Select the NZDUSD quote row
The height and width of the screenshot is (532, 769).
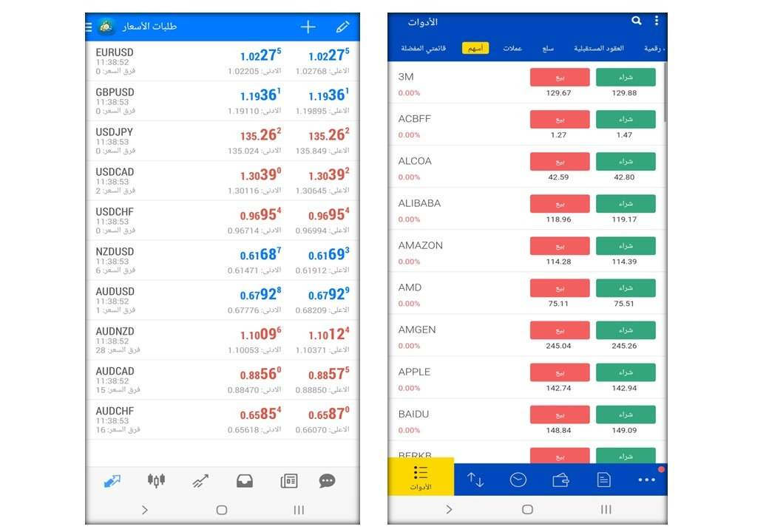pyautogui.click(x=223, y=261)
